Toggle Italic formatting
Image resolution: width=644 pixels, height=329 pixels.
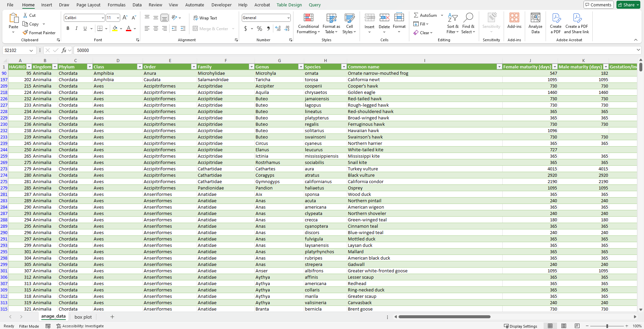click(77, 29)
